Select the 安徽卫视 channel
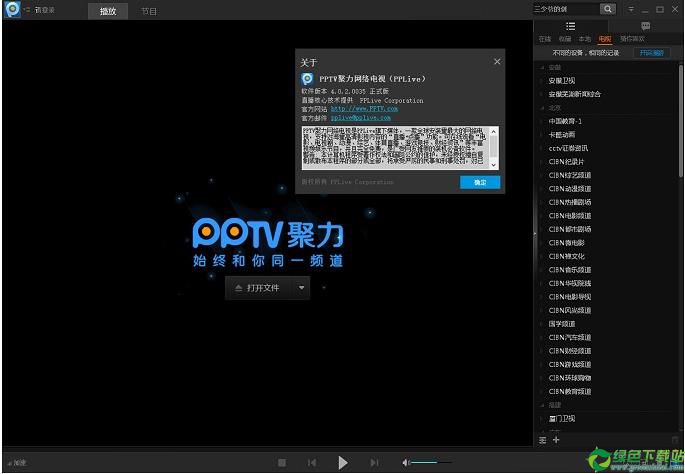Image resolution: width=685 pixels, height=474 pixels. (x=562, y=80)
